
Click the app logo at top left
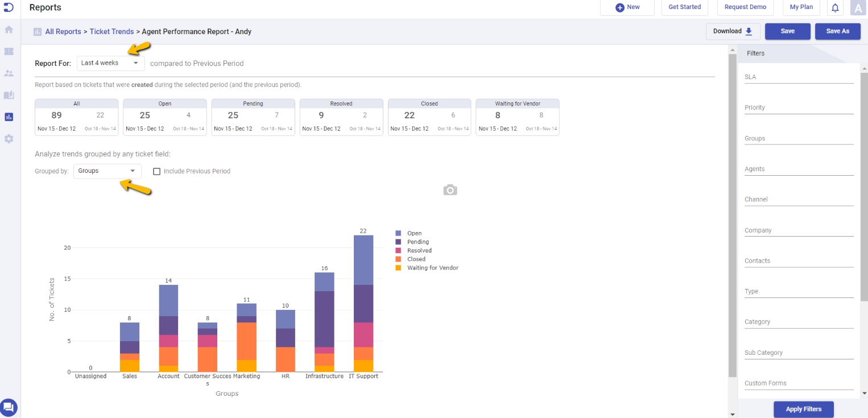click(9, 7)
